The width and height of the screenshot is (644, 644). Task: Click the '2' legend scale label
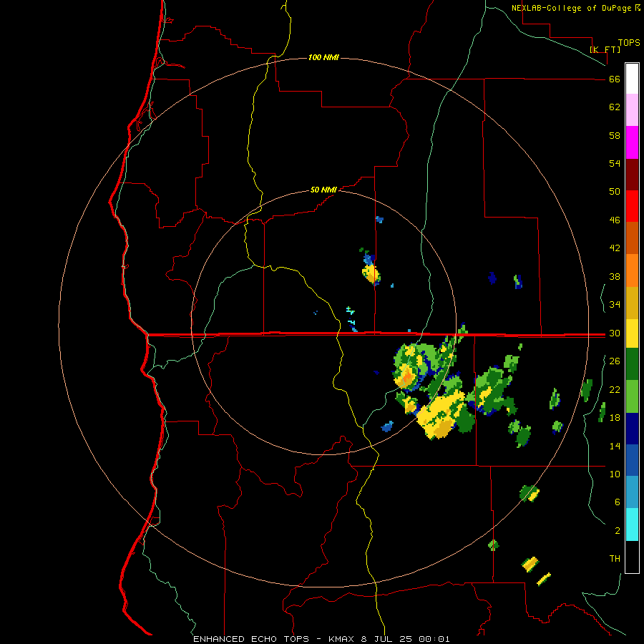point(618,531)
